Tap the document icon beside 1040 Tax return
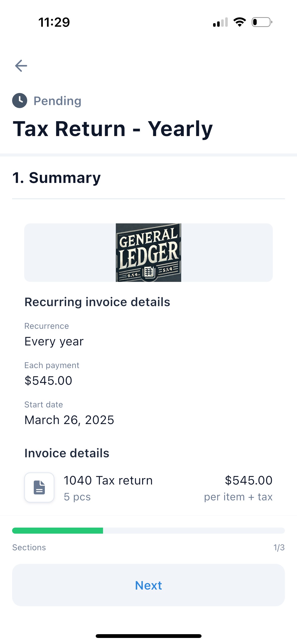This screenshot has height=644, width=297. coord(39,487)
